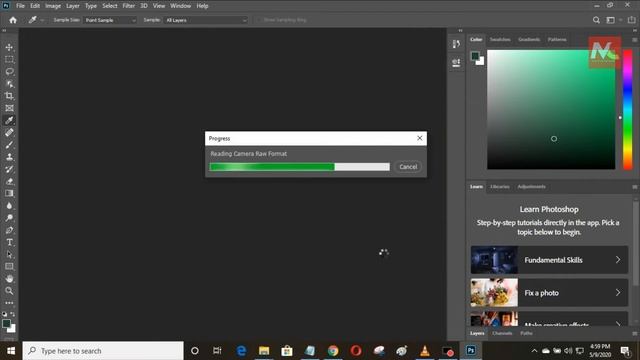Image resolution: width=640 pixels, height=360 pixels.
Task: Select the Hand tool
Action: 9,279
